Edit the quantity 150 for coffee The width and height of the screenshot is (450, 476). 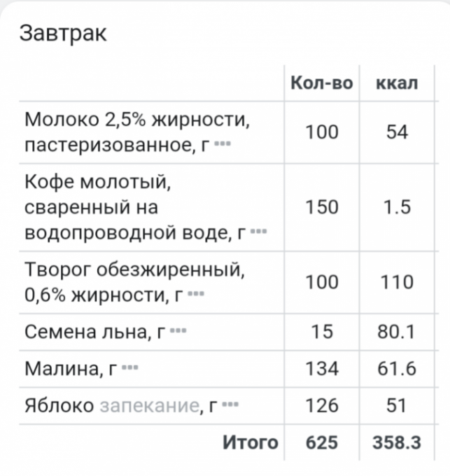tap(321, 207)
